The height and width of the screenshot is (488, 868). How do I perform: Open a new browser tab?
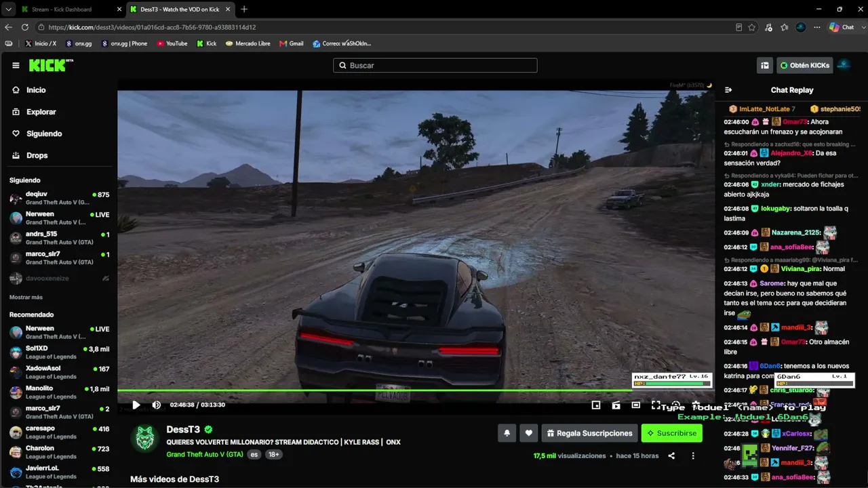244,9
